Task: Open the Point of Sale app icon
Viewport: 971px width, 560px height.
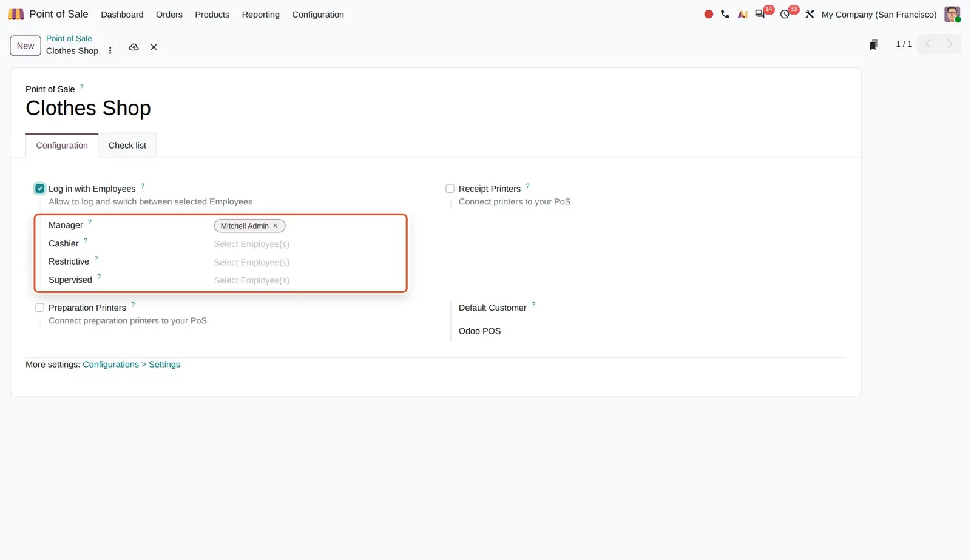Action: point(16,14)
